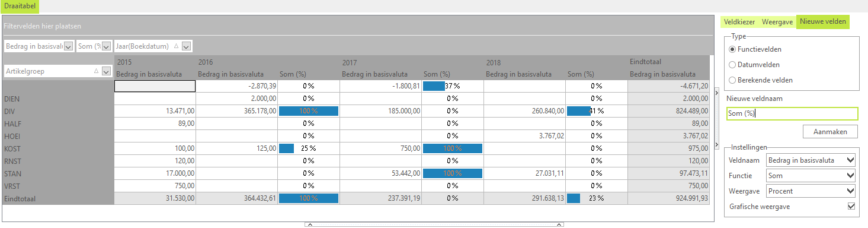Select the empty focused cell under 2015

[x=155, y=86]
